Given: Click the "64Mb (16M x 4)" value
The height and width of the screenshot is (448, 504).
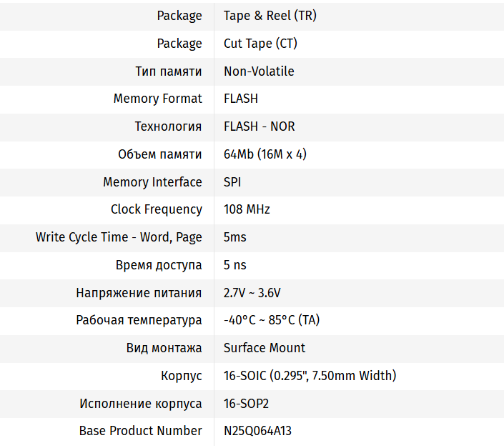Looking at the screenshot, I should pyautogui.click(x=265, y=154).
